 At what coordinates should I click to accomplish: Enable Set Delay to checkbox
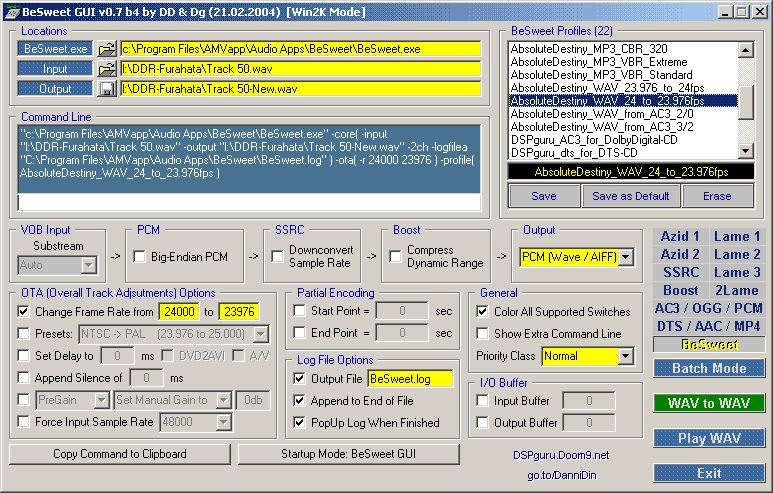(x=23, y=355)
